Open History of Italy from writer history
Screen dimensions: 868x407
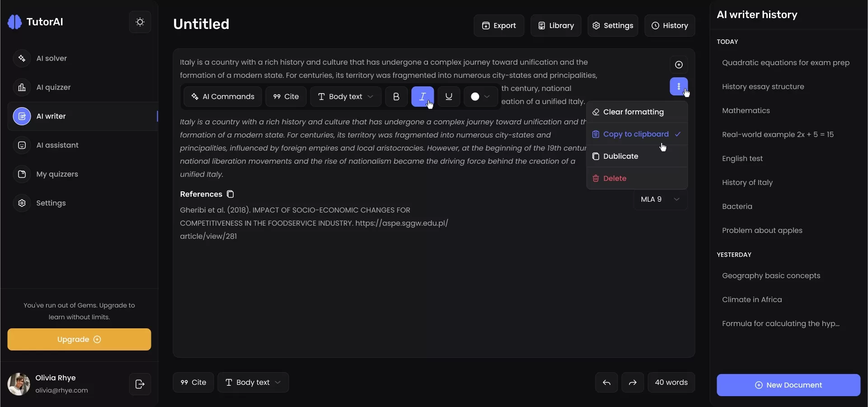click(x=747, y=183)
